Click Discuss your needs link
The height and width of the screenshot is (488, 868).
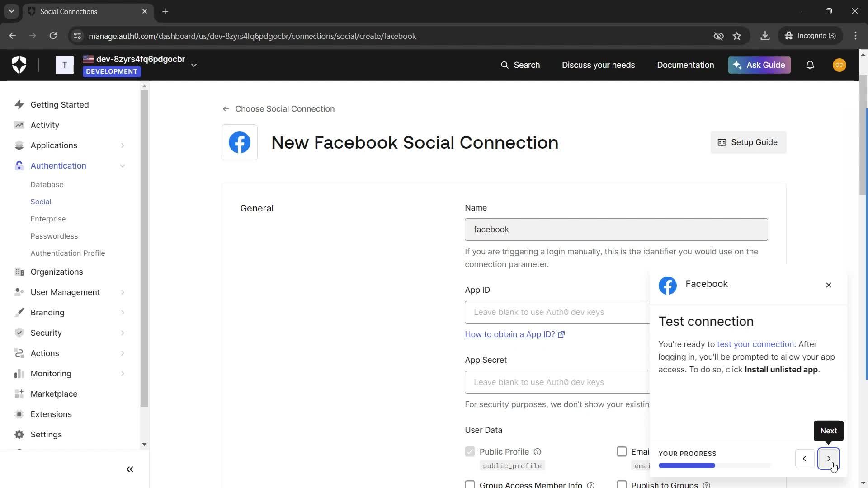point(598,65)
